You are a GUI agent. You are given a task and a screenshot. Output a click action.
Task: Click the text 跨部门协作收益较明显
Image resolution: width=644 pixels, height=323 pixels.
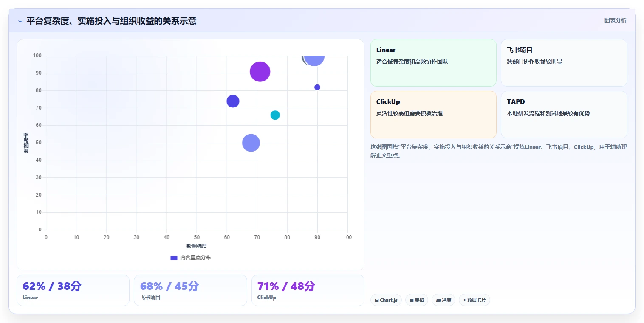[x=534, y=62]
